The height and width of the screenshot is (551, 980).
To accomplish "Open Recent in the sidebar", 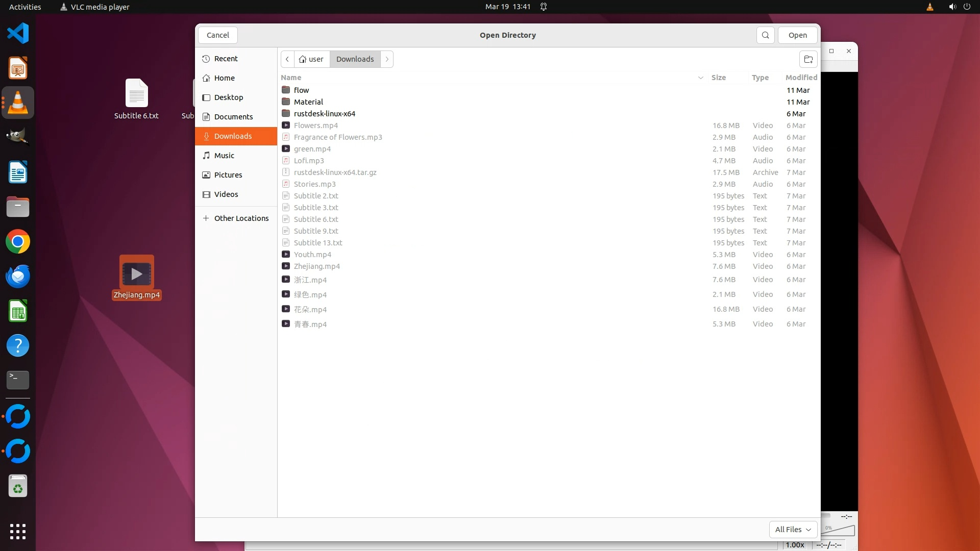I will click(226, 59).
